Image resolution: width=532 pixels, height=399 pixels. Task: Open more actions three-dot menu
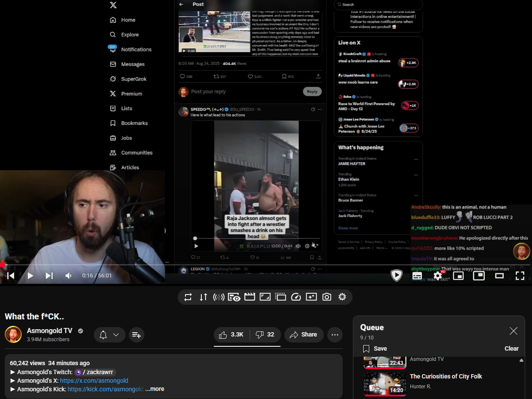click(335, 335)
